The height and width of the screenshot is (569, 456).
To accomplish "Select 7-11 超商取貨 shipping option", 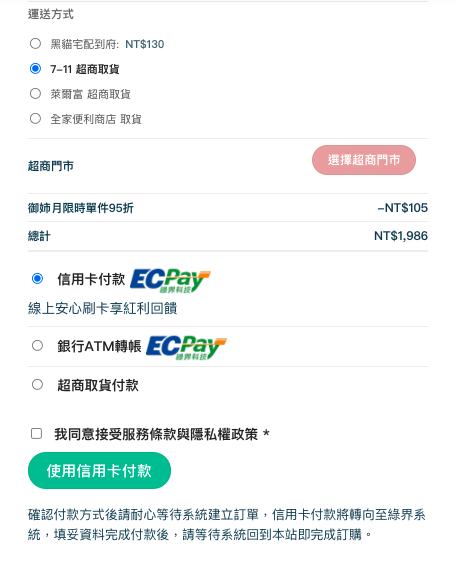I will click(x=35, y=69).
